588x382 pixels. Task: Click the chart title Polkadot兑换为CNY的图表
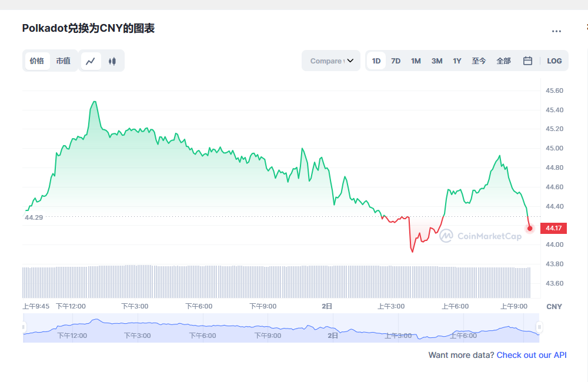89,28
